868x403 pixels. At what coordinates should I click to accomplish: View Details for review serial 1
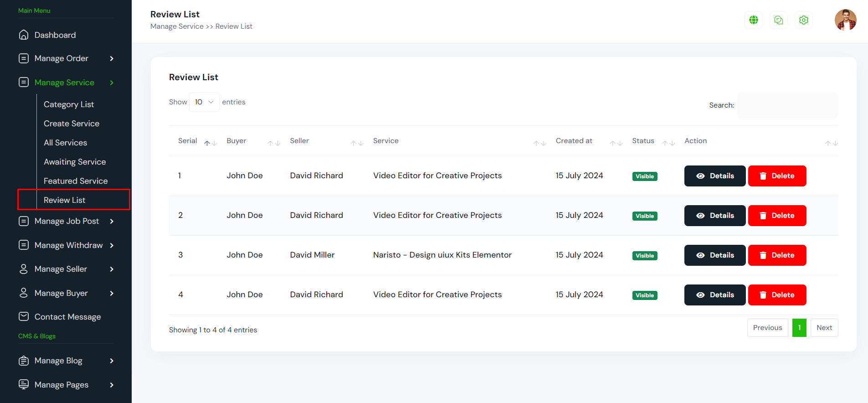click(714, 176)
